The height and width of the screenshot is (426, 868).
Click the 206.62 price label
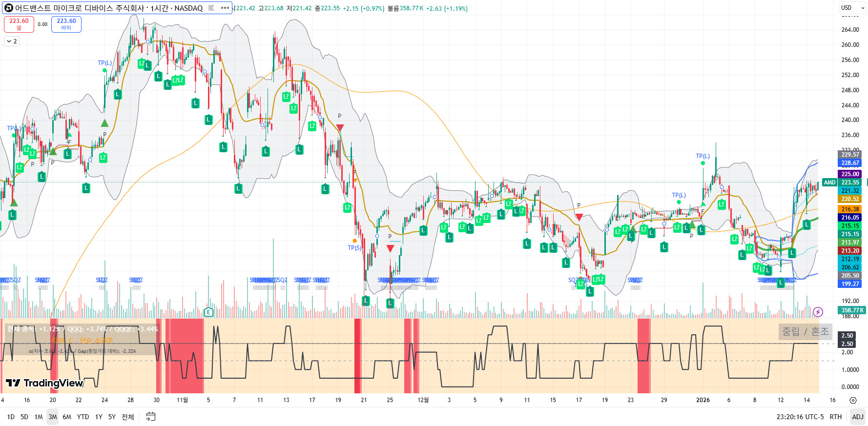[850, 267]
